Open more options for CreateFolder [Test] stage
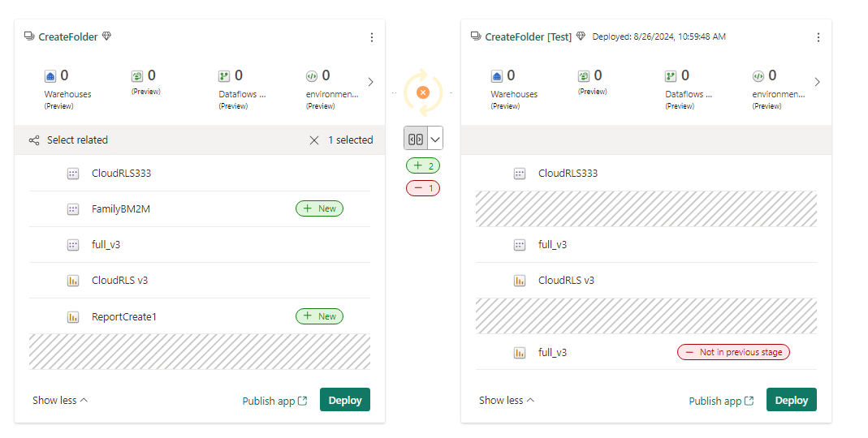 [818, 37]
